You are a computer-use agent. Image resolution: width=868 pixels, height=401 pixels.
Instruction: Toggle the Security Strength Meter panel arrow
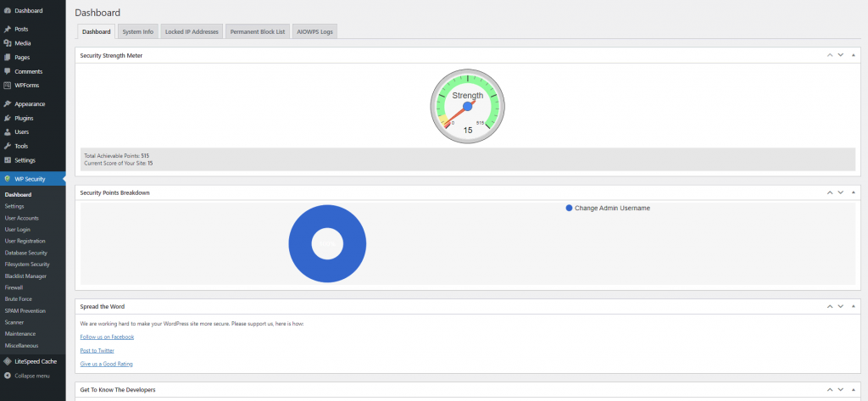pos(852,55)
